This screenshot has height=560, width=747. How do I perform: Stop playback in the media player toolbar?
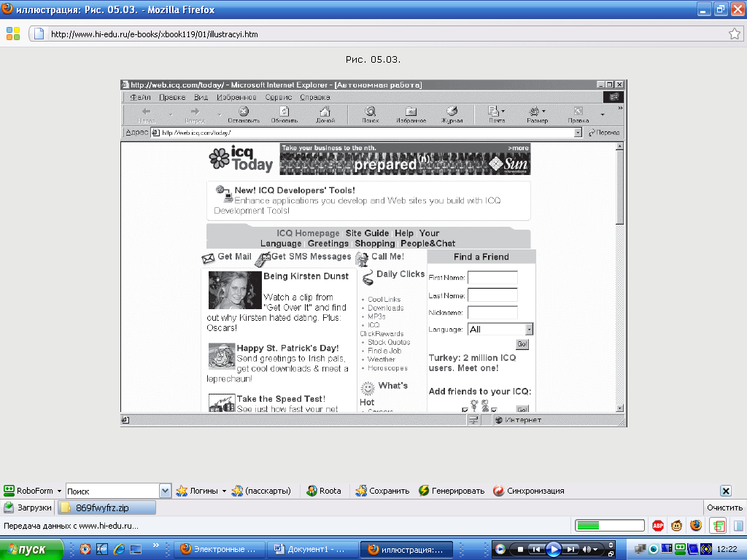point(520,550)
